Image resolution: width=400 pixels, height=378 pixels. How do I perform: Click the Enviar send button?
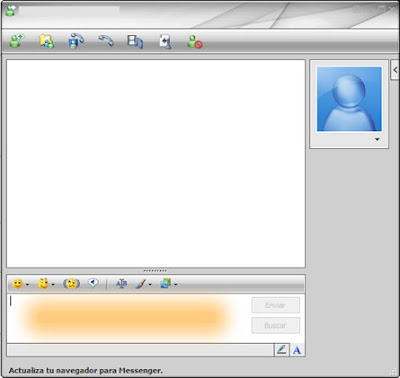275,305
